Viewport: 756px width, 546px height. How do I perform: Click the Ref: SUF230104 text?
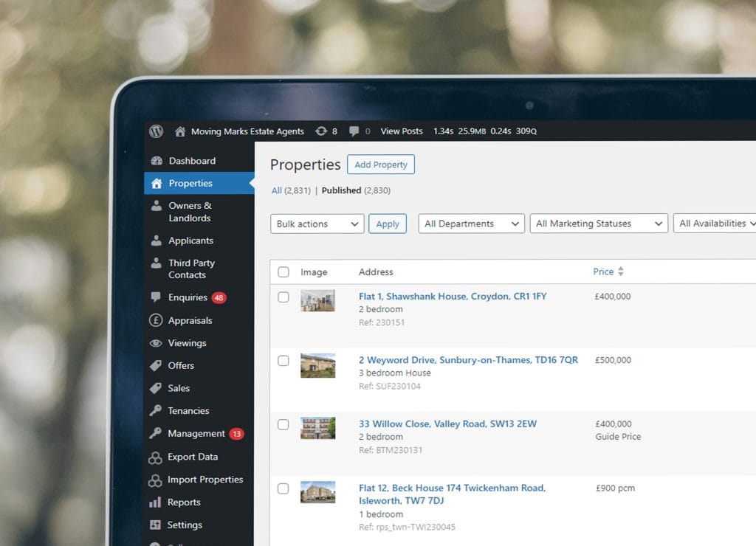390,386
